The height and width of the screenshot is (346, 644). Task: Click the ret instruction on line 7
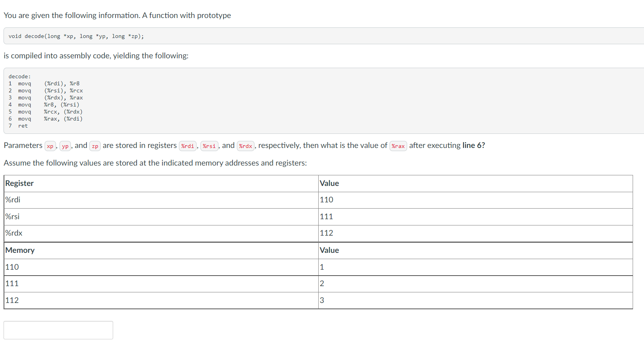pyautogui.click(x=23, y=126)
